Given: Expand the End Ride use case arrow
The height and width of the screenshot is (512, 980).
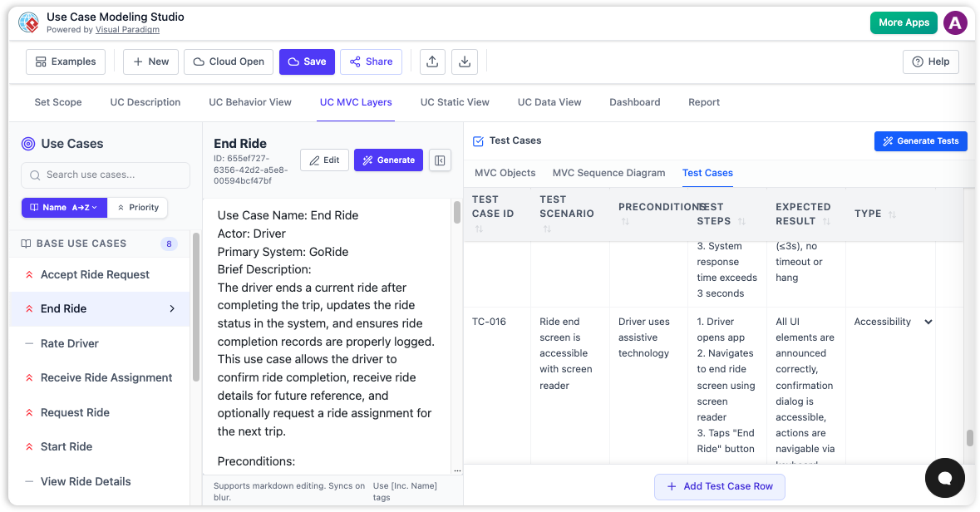Looking at the screenshot, I should [x=173, y=308].
